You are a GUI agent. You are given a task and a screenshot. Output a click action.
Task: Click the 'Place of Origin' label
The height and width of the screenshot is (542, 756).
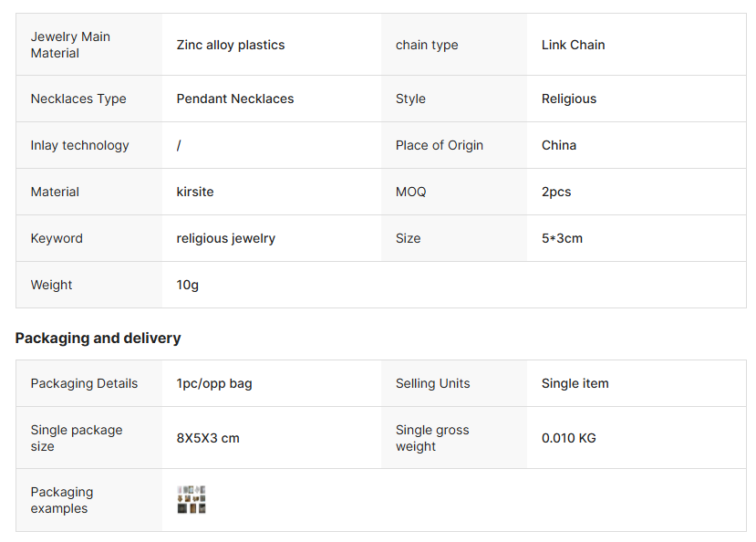point(440,145)
